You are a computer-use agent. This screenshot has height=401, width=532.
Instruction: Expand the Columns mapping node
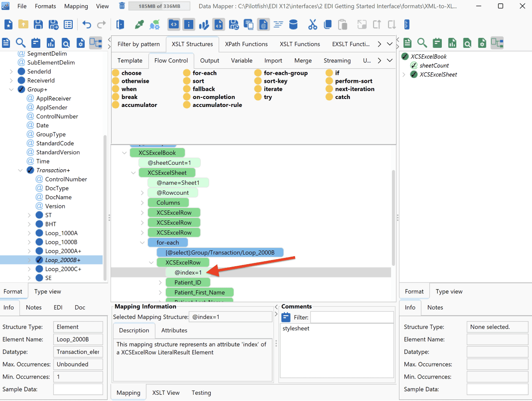142,203
